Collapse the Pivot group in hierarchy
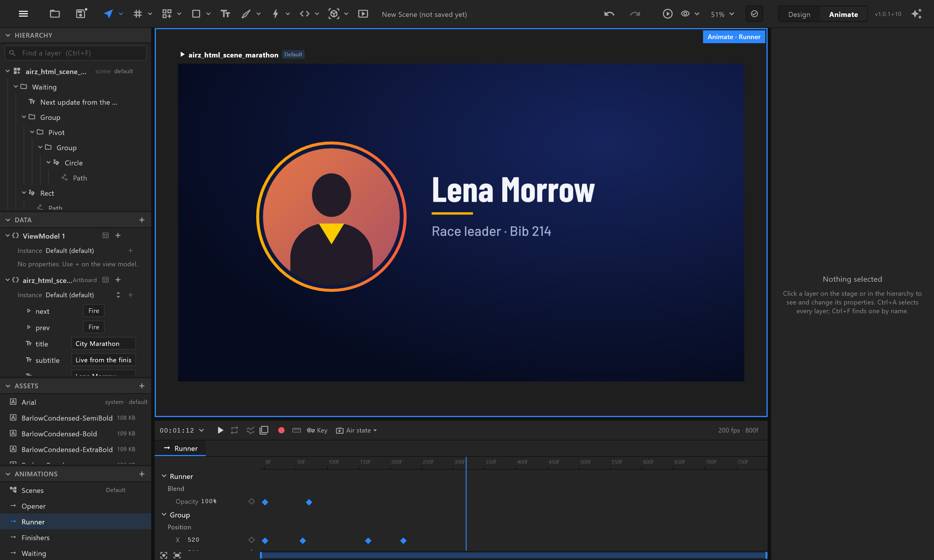The width and height of the screenshot is (934, 560). point(32,132)
